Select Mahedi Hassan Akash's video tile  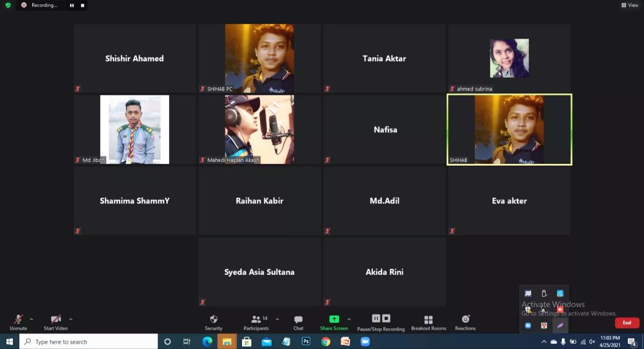[x=259, y=129]
